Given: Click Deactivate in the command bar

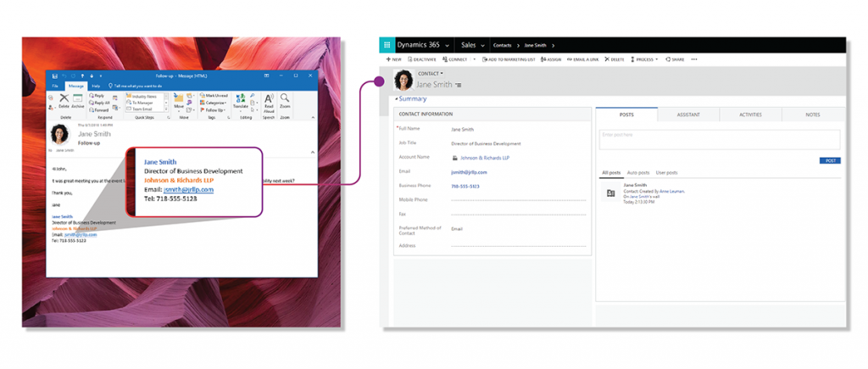Looking at the screenshot, I should pos(422,59).
